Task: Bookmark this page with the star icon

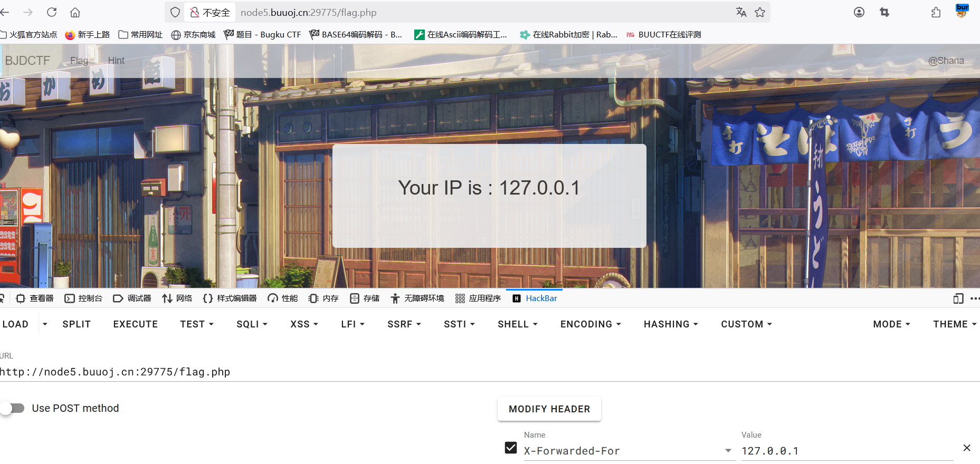Action: click(x=760, y=12)
